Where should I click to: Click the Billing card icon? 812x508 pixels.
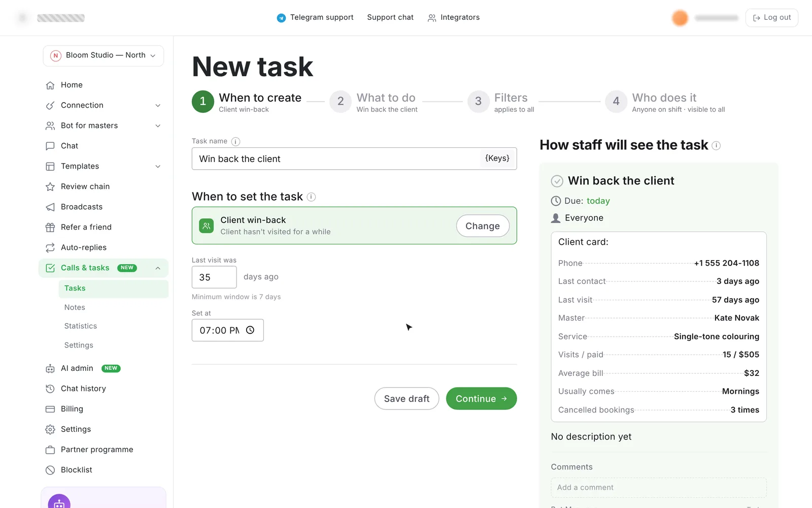tap(50, 409)
